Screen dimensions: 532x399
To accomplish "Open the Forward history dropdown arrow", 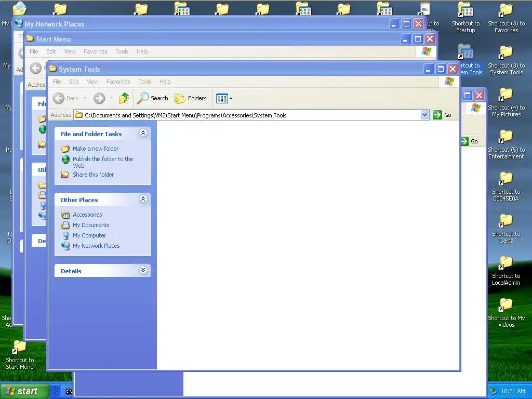I will tap(111, 98).
